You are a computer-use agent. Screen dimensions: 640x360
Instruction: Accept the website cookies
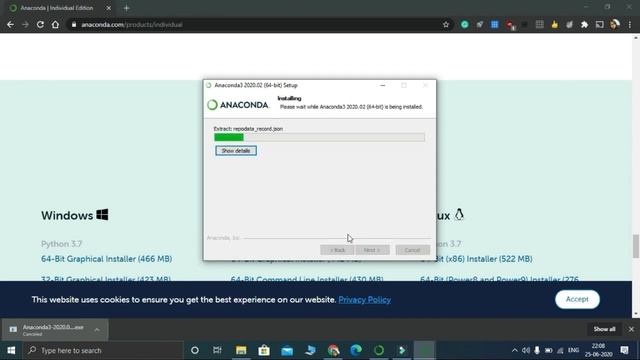(x=577, y=299)
